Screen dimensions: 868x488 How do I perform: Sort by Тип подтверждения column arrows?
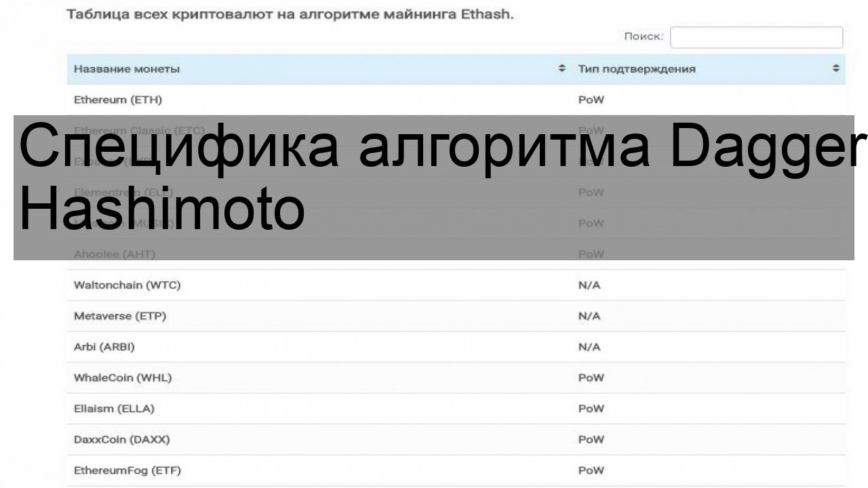[835, 68]
